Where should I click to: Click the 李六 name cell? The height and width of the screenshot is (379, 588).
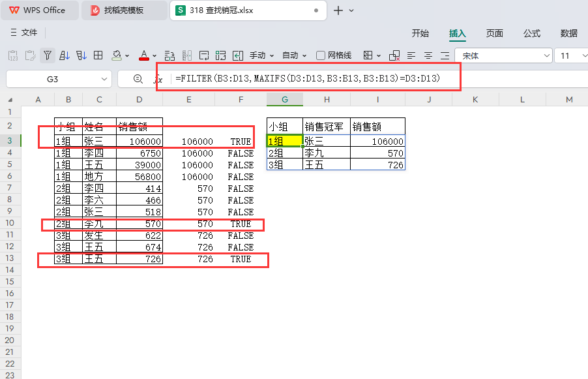coord(99,200)
